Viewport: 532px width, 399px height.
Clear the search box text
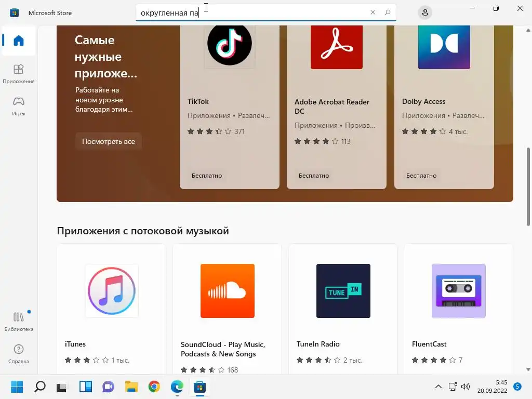click(x=373, y=12)
